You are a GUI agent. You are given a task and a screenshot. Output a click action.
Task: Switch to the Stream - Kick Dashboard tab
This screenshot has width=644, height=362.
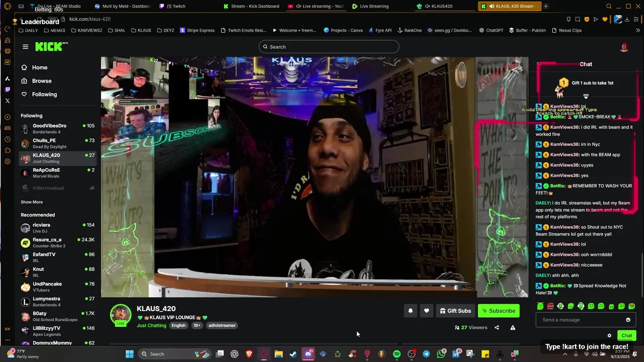(252, 6)
